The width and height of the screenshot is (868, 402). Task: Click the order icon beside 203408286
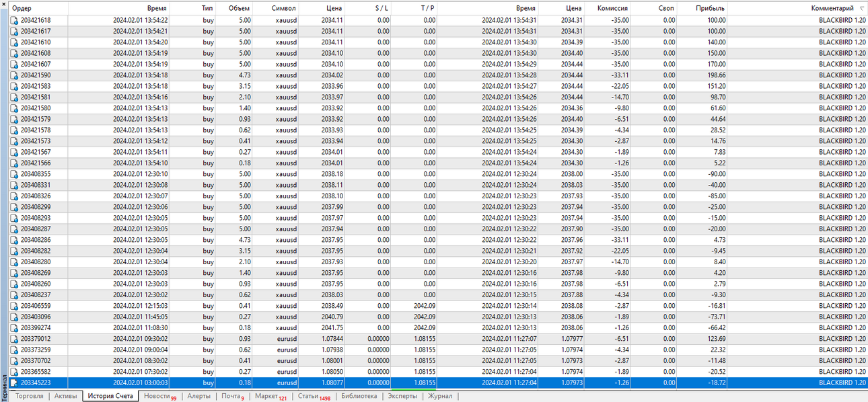pos(14,239)
